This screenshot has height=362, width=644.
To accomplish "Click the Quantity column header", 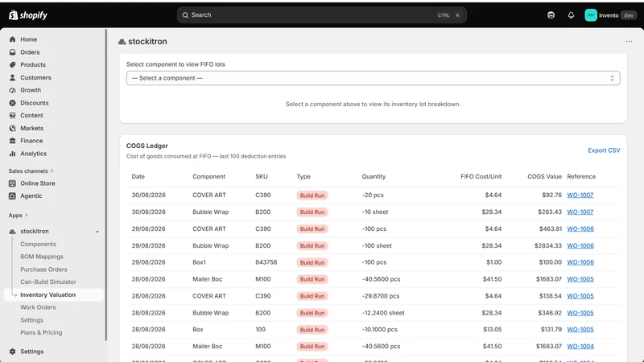I will pyautogui.click(x=374, y=176).
